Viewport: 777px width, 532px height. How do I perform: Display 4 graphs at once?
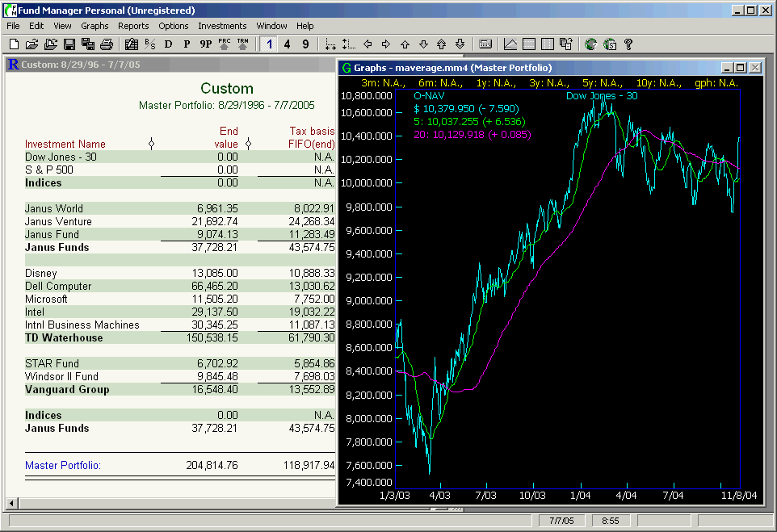click(x=287, y=44)
